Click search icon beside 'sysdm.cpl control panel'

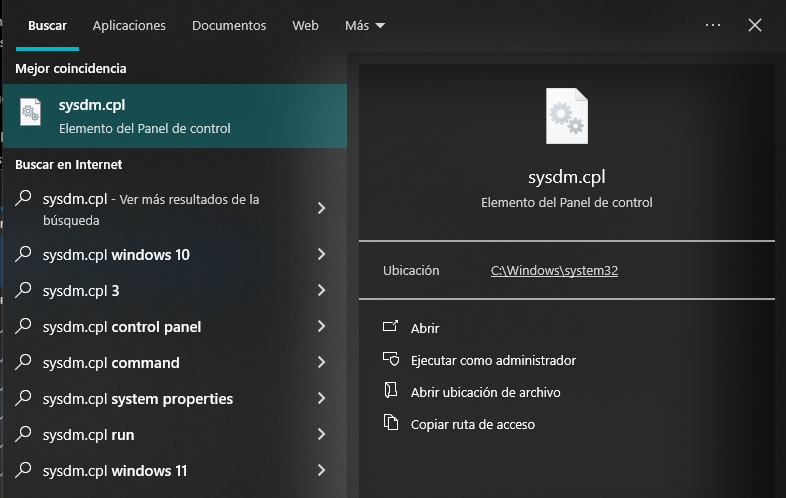tap(23, 326)
